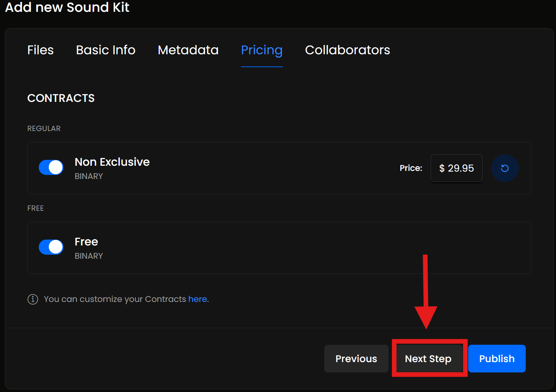Click the Non Exclusive contract title
This screenshot has height=392, width=556.
point(112,162)
